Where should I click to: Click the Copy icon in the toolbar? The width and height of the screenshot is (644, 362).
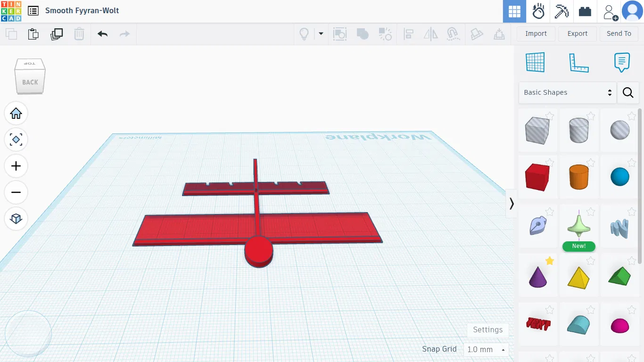pos(11,34)
